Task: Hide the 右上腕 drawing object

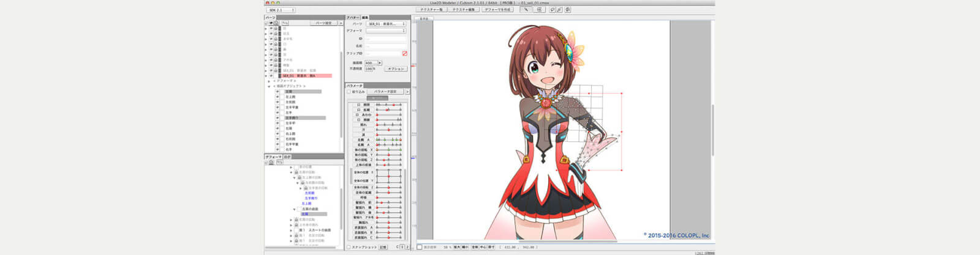Action: pos(277,133)
